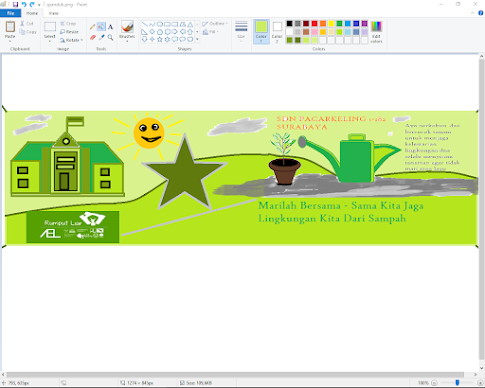Choose the Curve shape

coord(152,24)
